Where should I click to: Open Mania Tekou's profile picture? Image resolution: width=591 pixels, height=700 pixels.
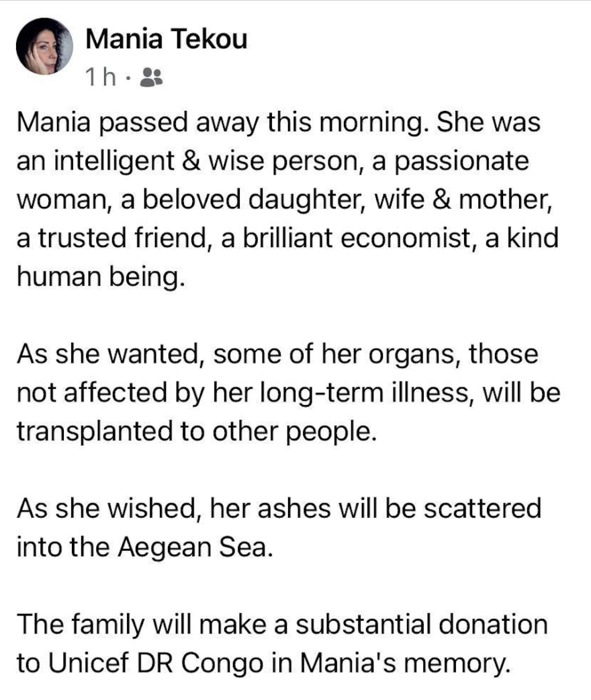click(x=45, y=46)
